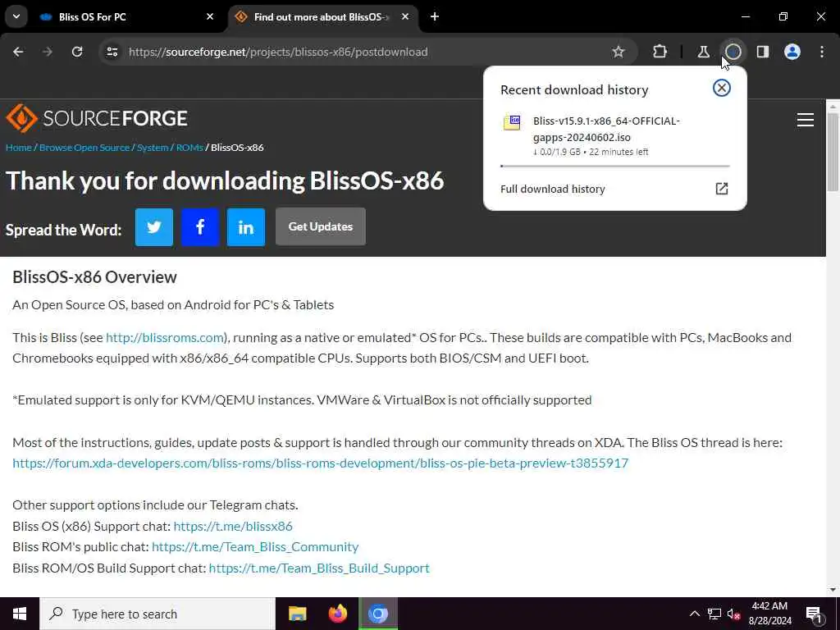Open the Team_Bliss_Build_Support chat link
The image size is (840, 630).
319,568
